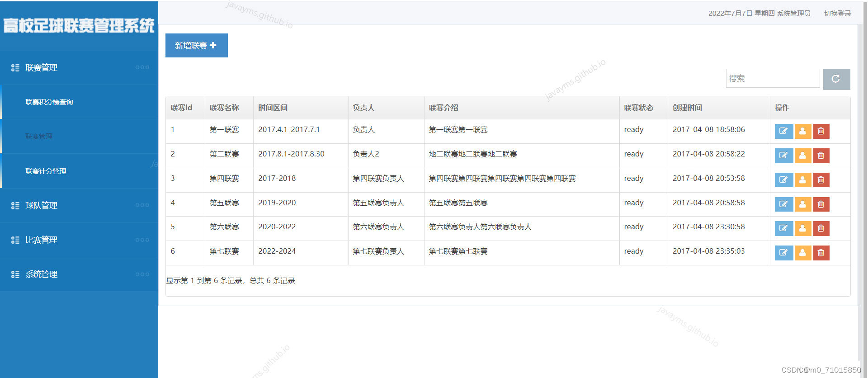Remove 第五联赛 using red trash icon
Image resolution: width=868 pixels, height=378 pixels.
821,204
